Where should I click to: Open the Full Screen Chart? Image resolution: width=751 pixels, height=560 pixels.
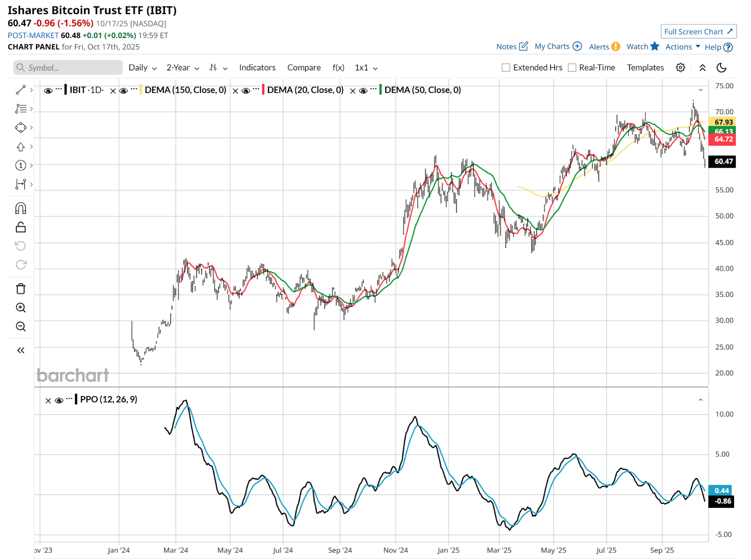click(698, 31)
